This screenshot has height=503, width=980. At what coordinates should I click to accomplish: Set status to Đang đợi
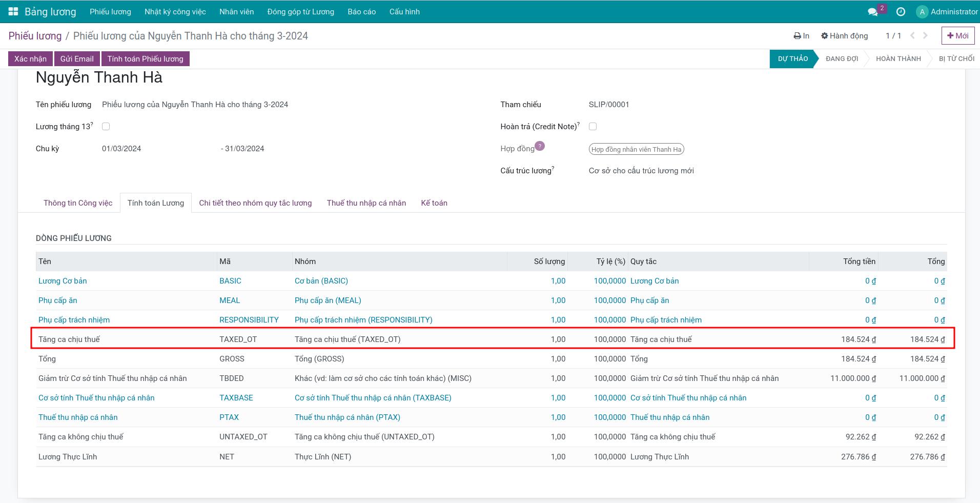tap(842, 58)
